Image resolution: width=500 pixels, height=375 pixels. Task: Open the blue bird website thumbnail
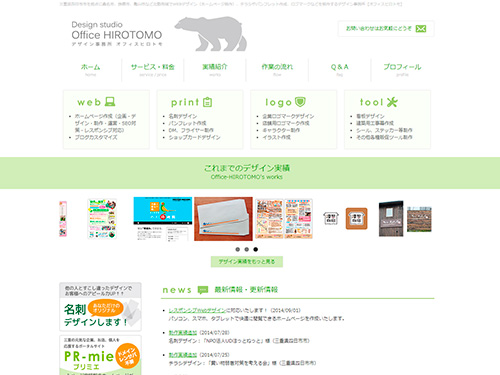pos(163,219)
